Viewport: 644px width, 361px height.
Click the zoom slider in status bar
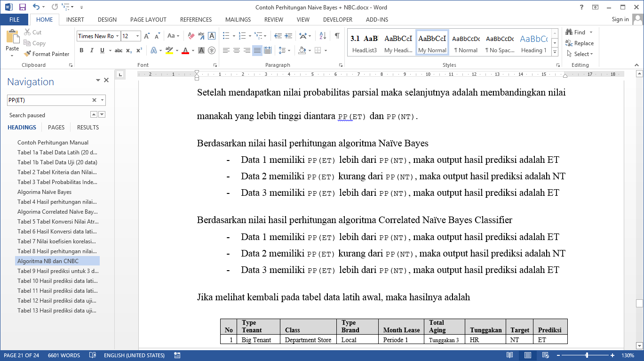coord(587,355)
